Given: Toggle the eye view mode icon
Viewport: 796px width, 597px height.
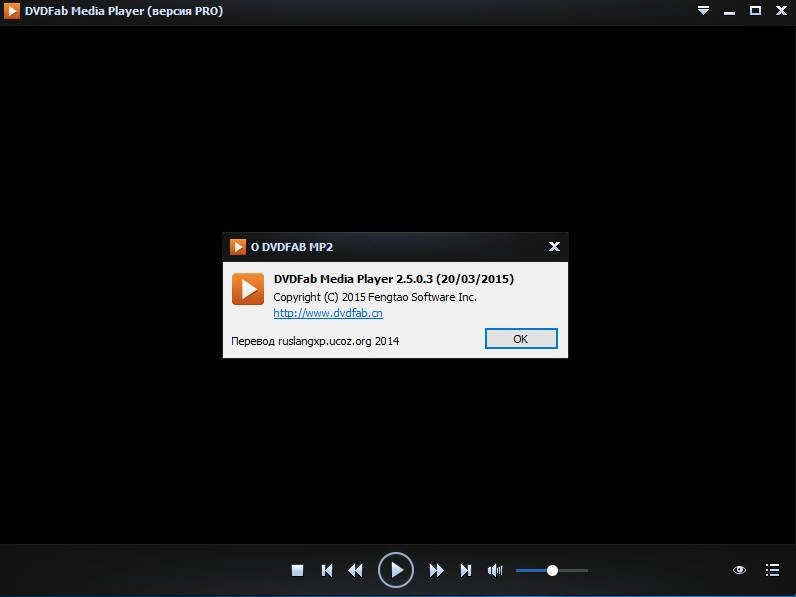Looking at the screenshot, I should [739, 570].
